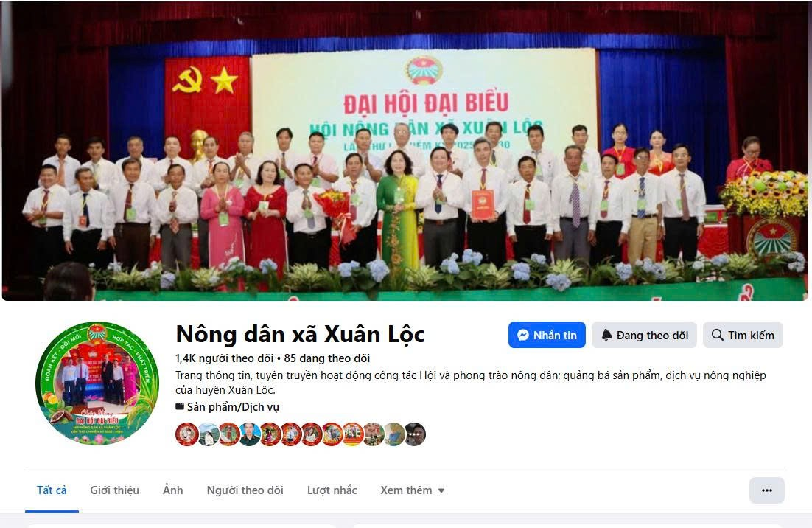This screenshot has height=528, width=812.
Task: Click the bell icon in Đang theo dõi
Action: tap(606, 336)
